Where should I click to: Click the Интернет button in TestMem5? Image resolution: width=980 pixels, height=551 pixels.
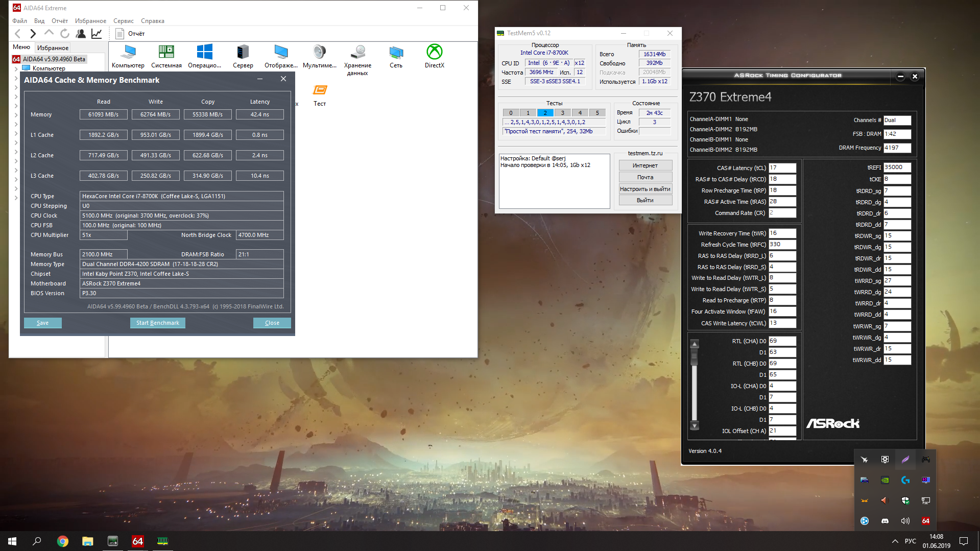(646, 165)
